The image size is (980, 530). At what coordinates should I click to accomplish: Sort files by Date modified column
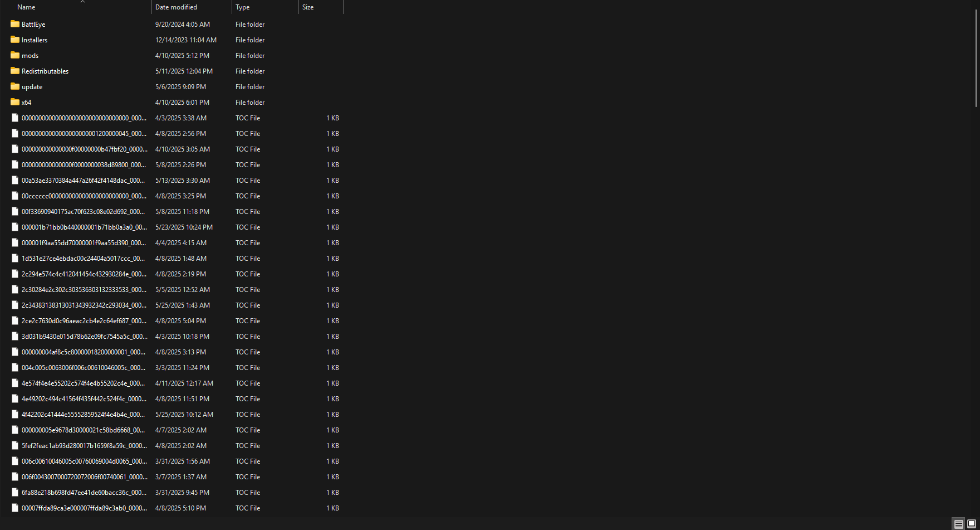coord(176,7)
